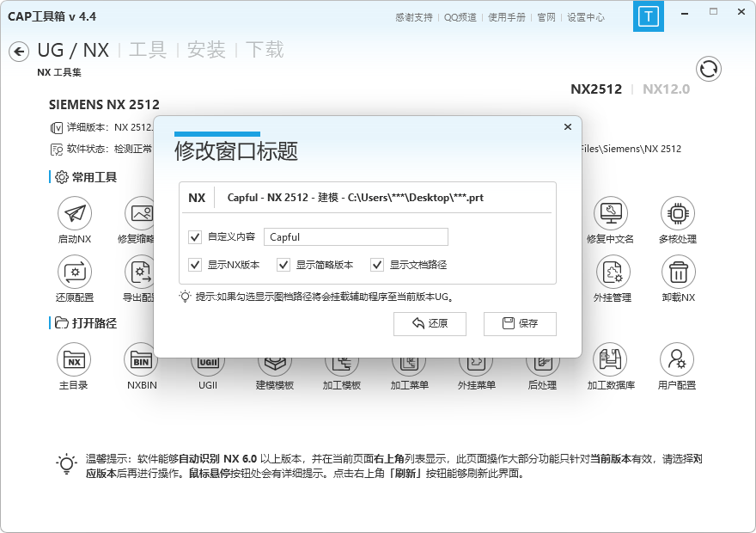Click the Capful custom content text field

356,237
